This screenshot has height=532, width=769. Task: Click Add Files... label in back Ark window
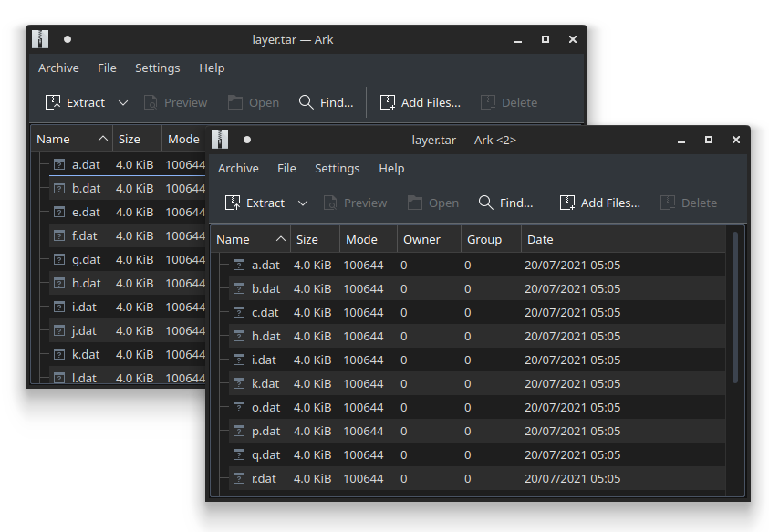[431, 102]
